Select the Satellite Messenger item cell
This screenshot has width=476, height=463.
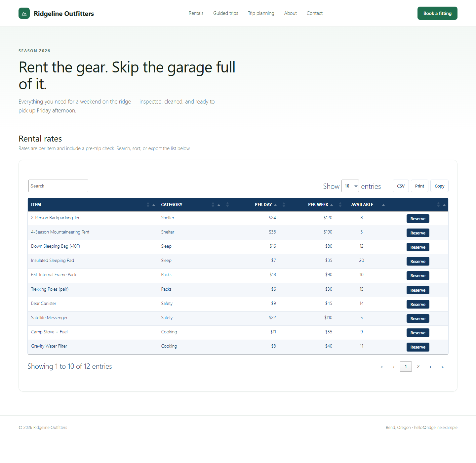point(93,318)
